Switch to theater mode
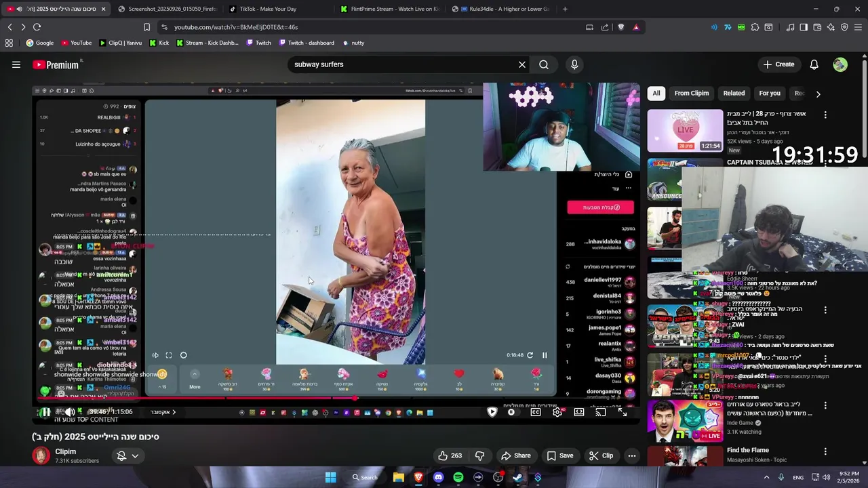The width and height of the screenshot is (868, 488). pyautogui.click(x=579, y=412)
